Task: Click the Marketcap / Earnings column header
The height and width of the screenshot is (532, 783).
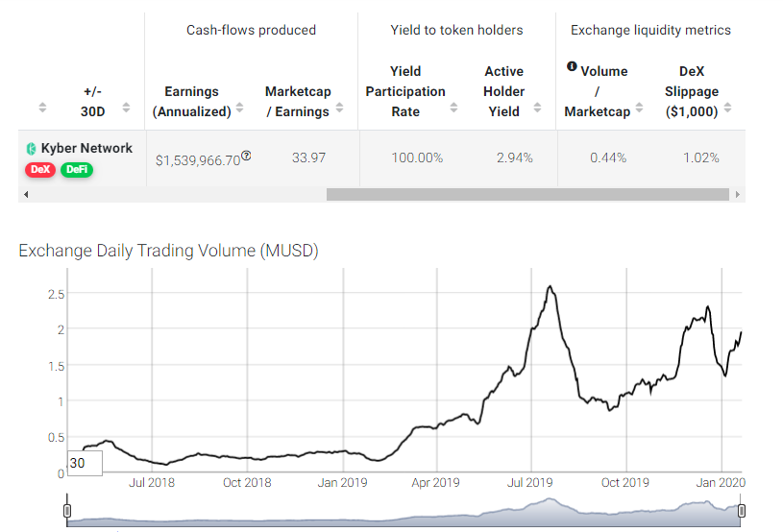Action: point(298,101)
